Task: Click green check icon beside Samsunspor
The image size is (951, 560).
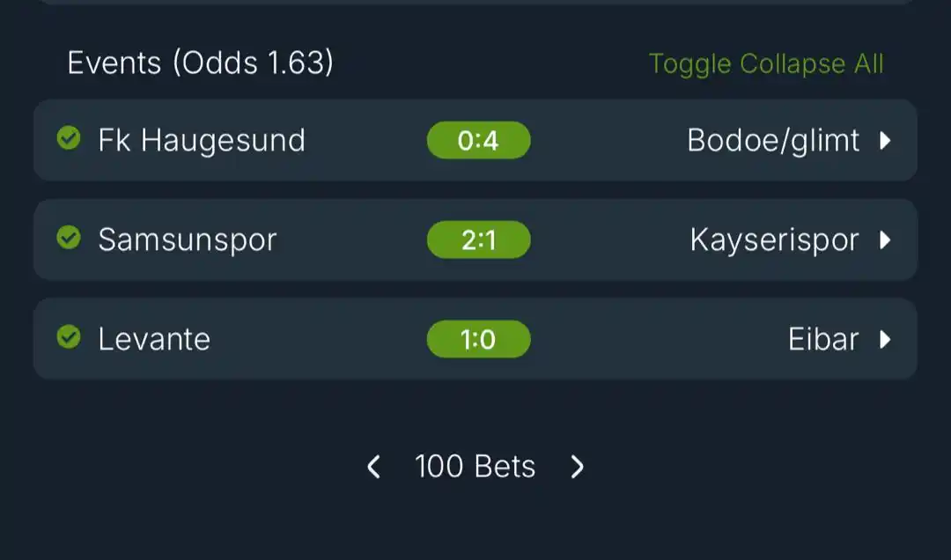Action: (x=69, y=237)
